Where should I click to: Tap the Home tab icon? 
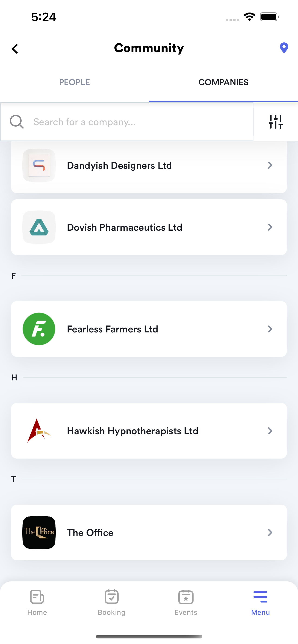tap(37, 597)
